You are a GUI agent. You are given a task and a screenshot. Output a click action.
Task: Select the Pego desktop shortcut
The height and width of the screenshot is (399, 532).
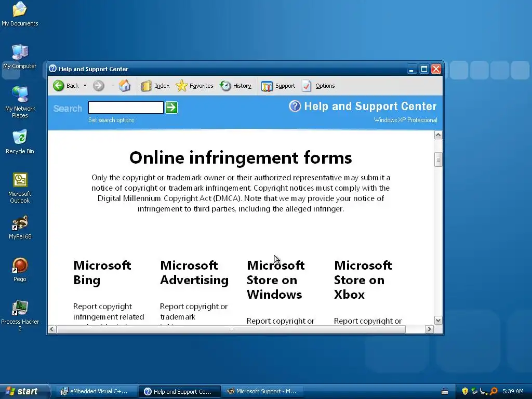(20, 270)
